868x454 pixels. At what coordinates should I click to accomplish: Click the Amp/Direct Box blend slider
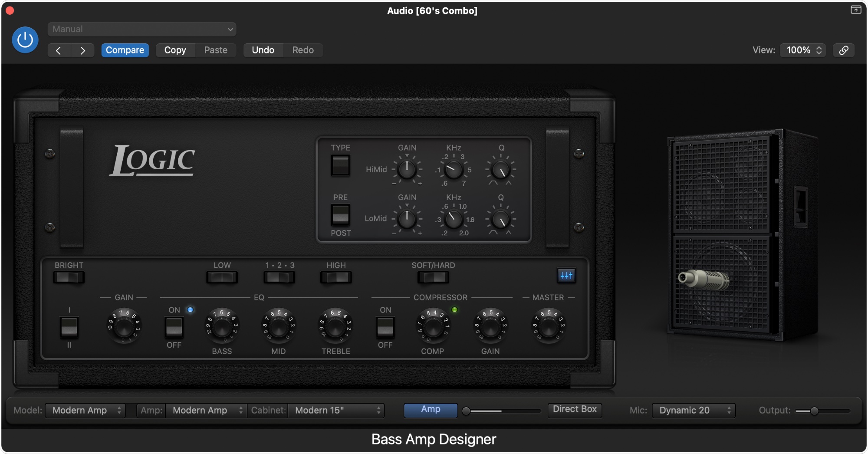click(503, 411)
